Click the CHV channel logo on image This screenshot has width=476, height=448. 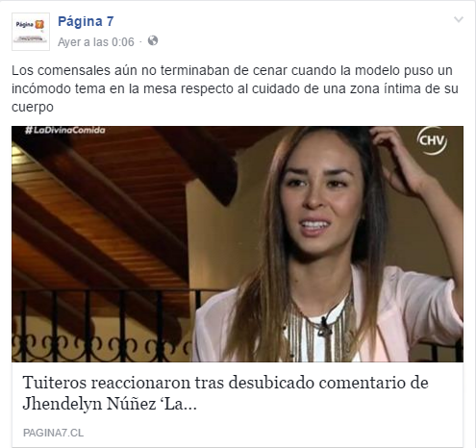pyautogui.click(x=432, y=140)
